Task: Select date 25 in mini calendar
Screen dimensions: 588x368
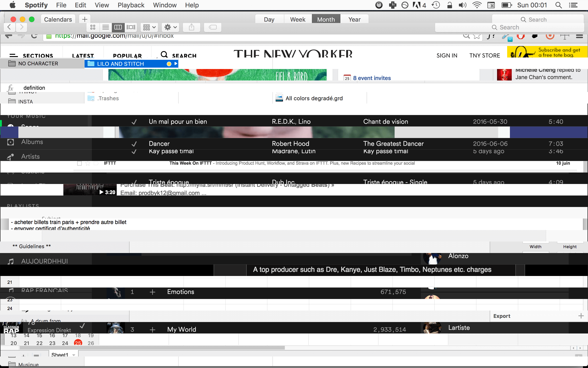Action: click(78, 343)
